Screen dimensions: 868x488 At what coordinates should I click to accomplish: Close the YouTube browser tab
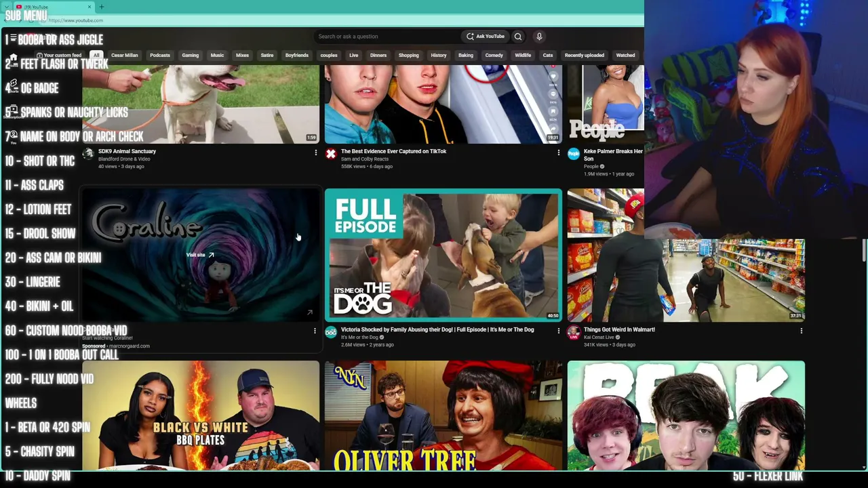tap(89, 7)
